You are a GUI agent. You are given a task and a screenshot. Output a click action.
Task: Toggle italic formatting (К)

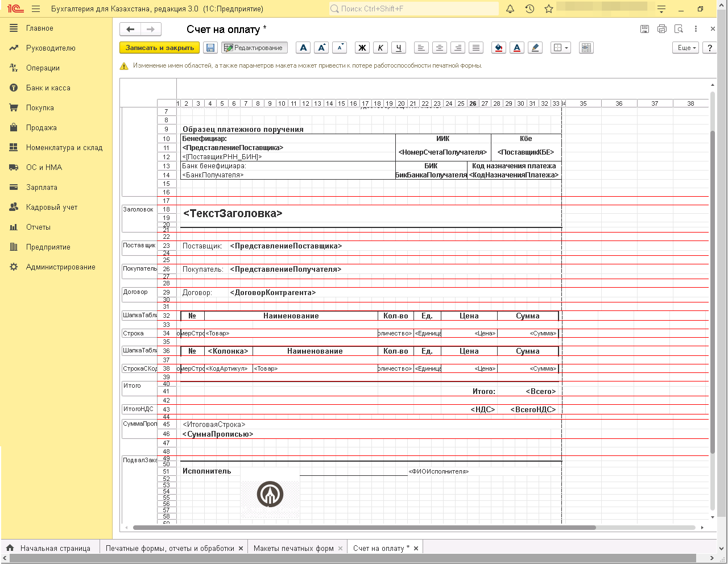(x=380, y=48)
